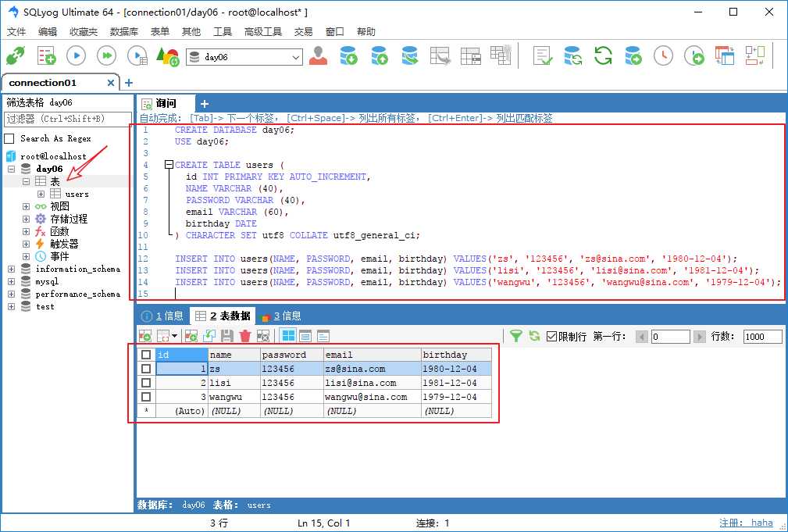This screenshot has width=788, height=532.
Task: Click the 第一行 first row input field
Action: coord(670,337)
